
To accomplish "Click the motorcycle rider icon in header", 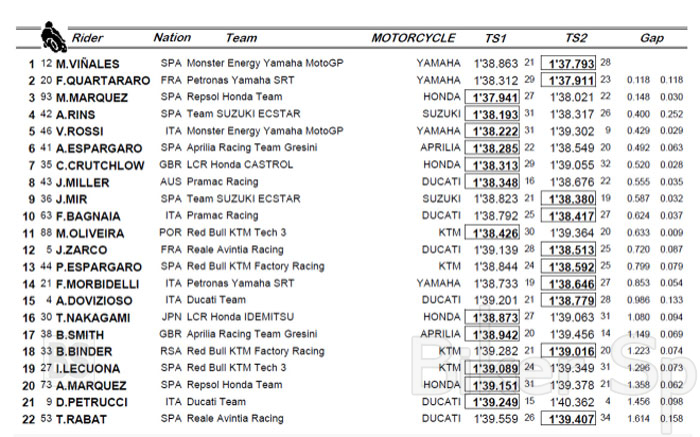I will tap(51, 38).
